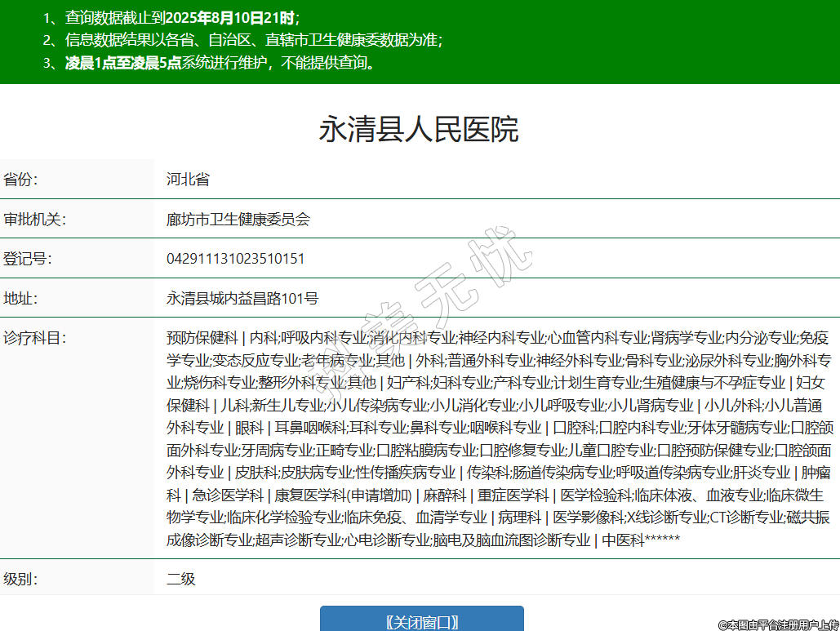Click the 本图由平台注册用户上传 watermark
Image resolution: width=840 pixels, height=631 pixels.
[778, 624]
